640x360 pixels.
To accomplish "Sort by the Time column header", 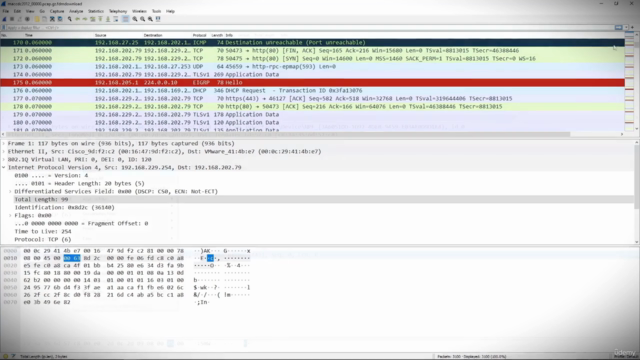I will click(29, 36).
